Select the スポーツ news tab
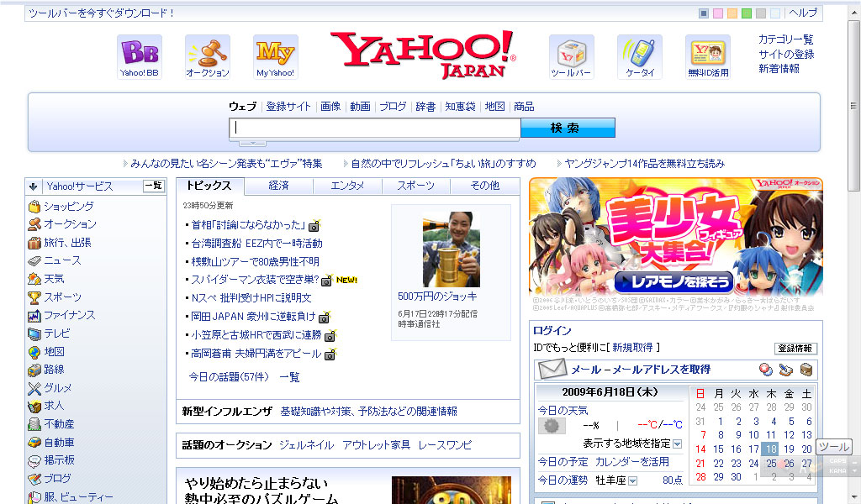861x504 pixels. click(x=415, y=186)
